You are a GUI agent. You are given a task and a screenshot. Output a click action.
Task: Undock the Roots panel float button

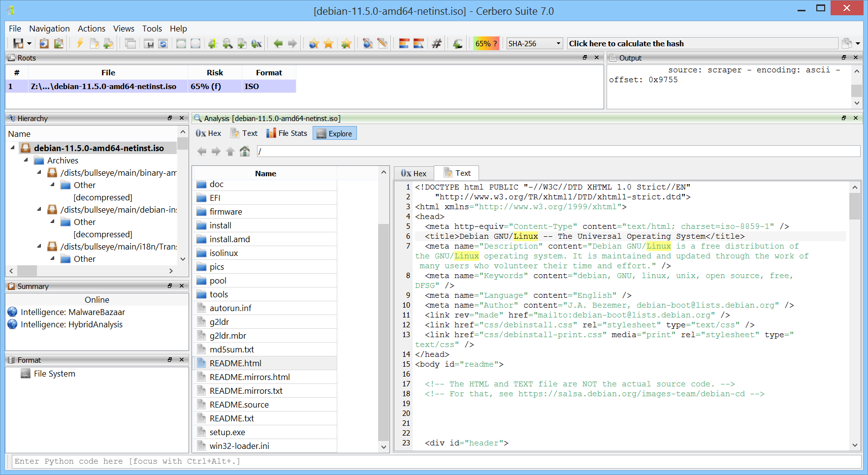pyautogui.click(x=585, y=58)
